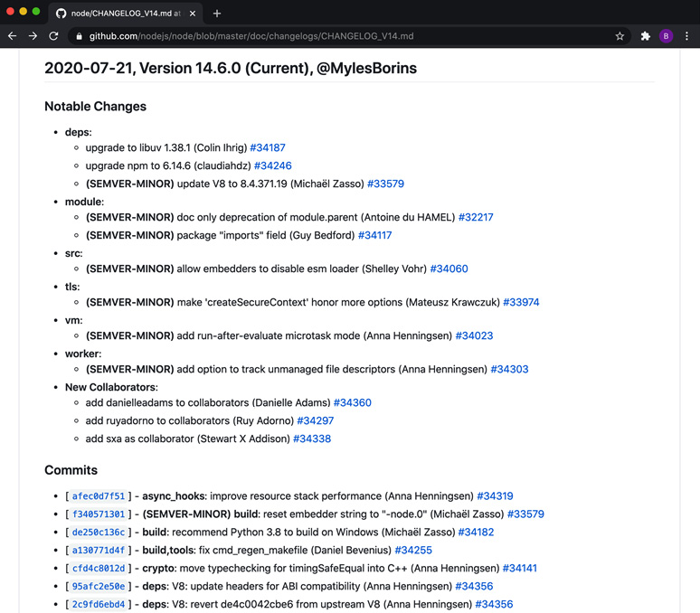Image resolution: width=700 pixels, height=613 pixels.
Task: Open pull request #34187 link
Action: tap(268, 147)
